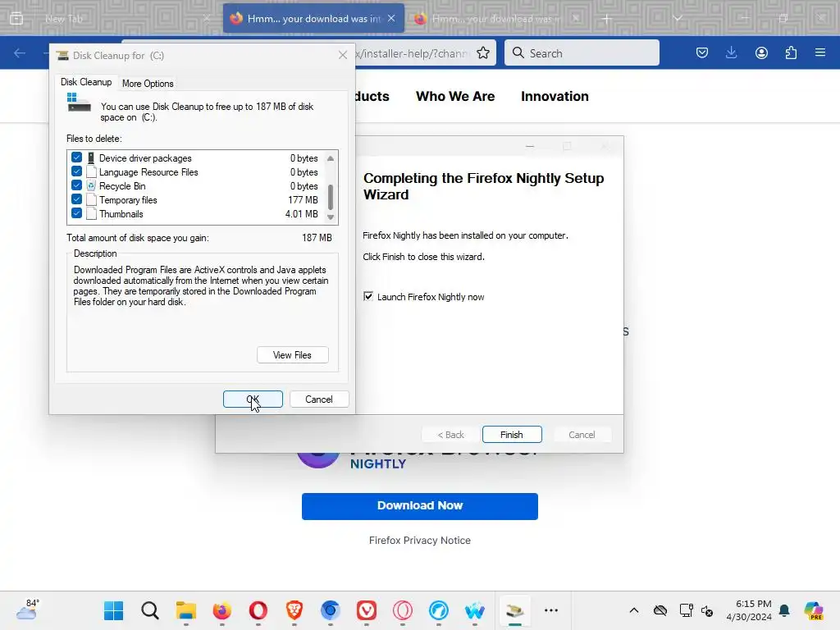Uncheck Language Resource Files checkbox
This screenshot has width=840, height=630.
tap(76, 171)
